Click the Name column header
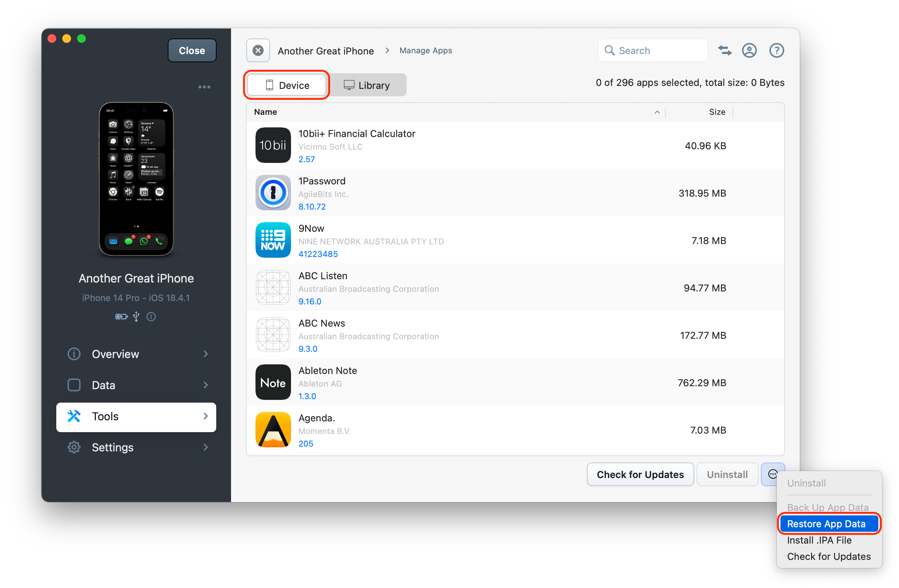Image resolution: width=899 pixels, height=588 pixels. [265, 112]
